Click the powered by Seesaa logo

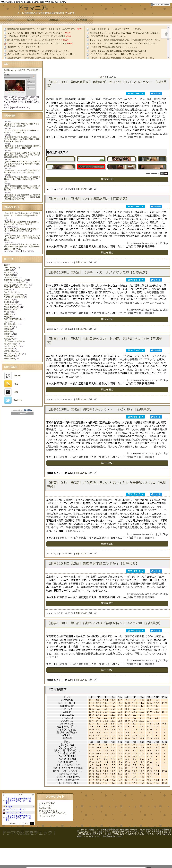click(22, 410)
